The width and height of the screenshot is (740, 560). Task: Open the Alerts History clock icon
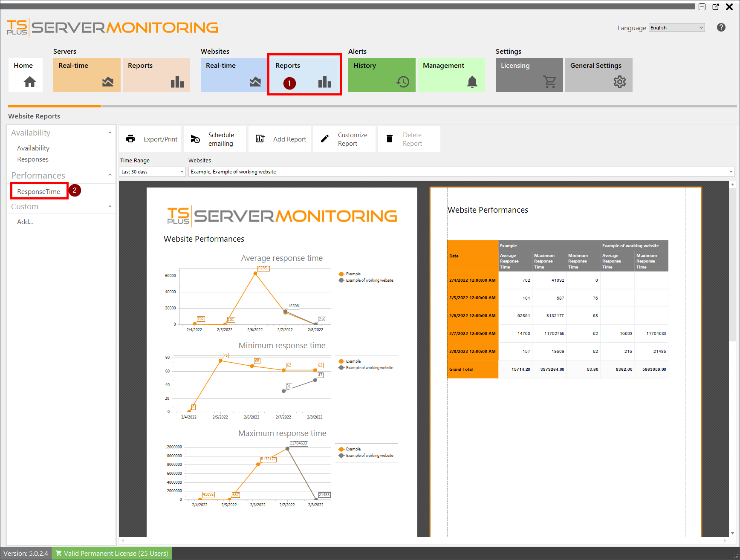(x=402, y=82)
